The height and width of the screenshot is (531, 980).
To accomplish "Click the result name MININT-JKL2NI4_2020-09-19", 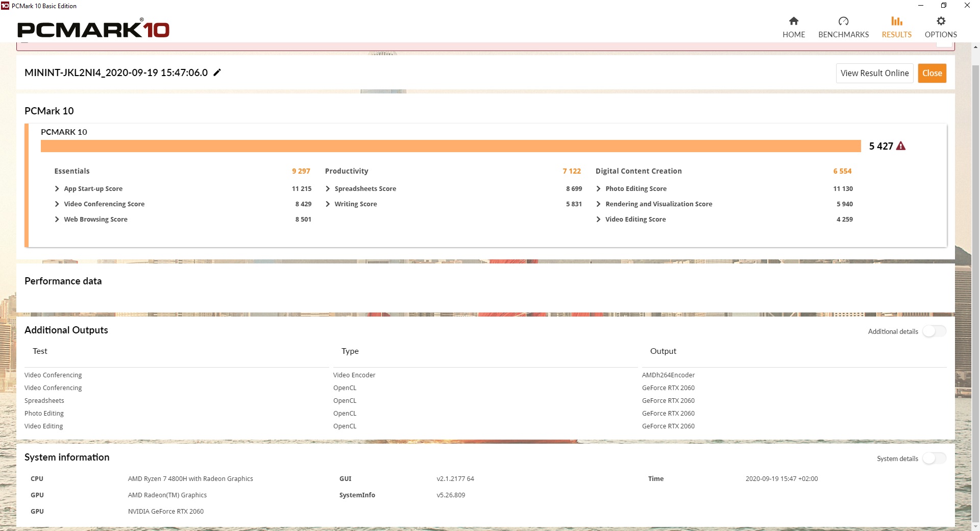I will [116, 73].
